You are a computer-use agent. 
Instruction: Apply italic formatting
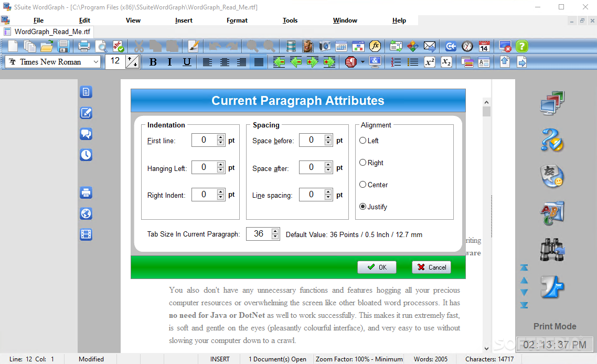(x=170, y=62)
